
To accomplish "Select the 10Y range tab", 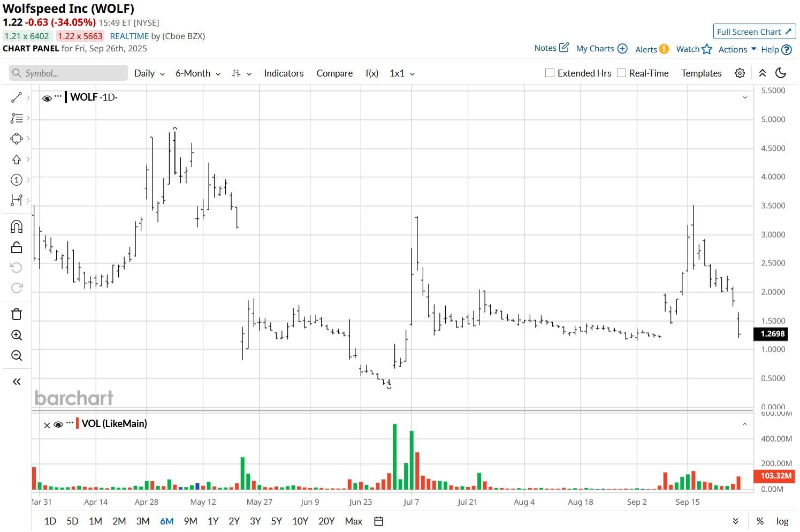I will [300, 521].
